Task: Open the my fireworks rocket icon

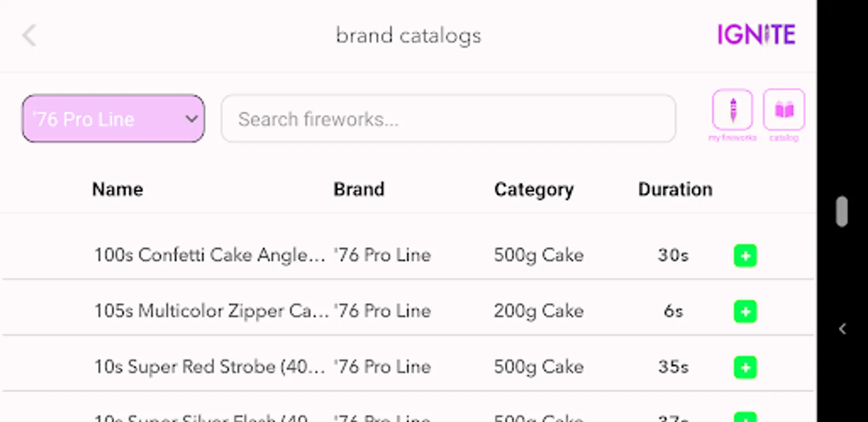Action: (x=732, y=110)
